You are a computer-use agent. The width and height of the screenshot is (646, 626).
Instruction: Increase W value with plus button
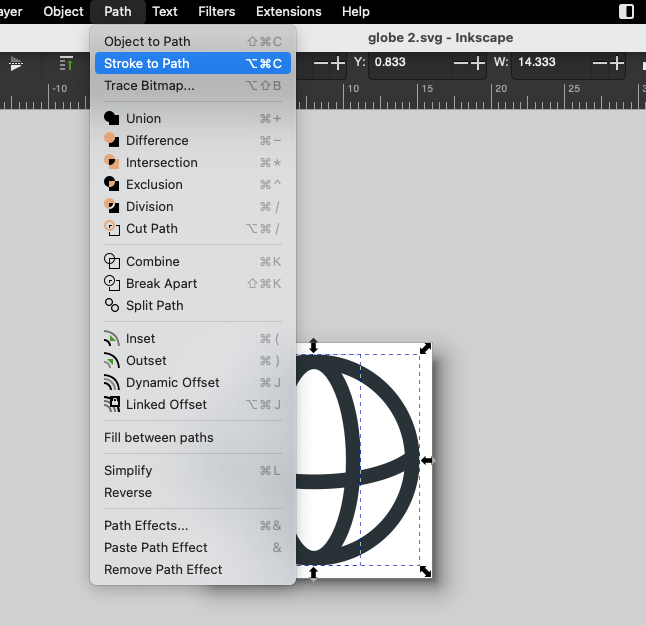(x=617, y=63)
